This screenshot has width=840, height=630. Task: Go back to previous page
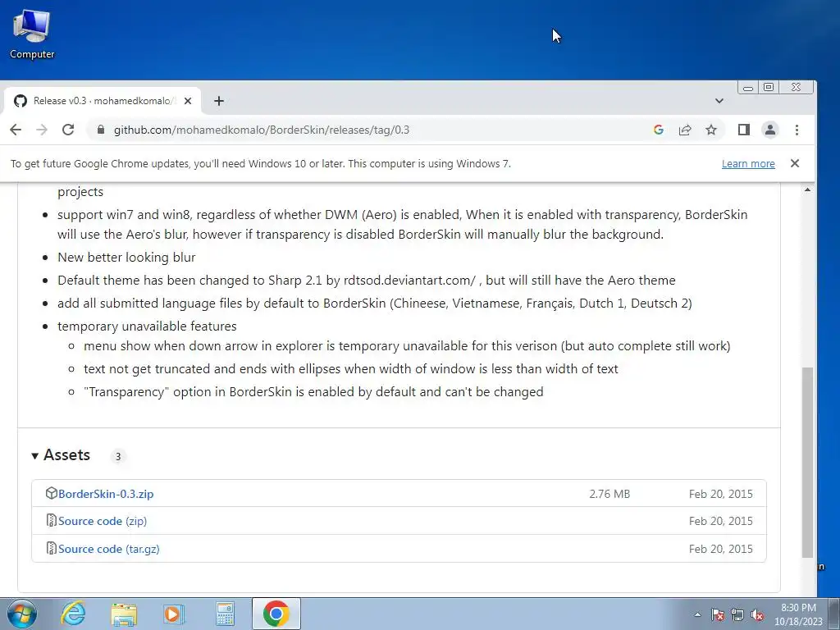click(16, 130)
